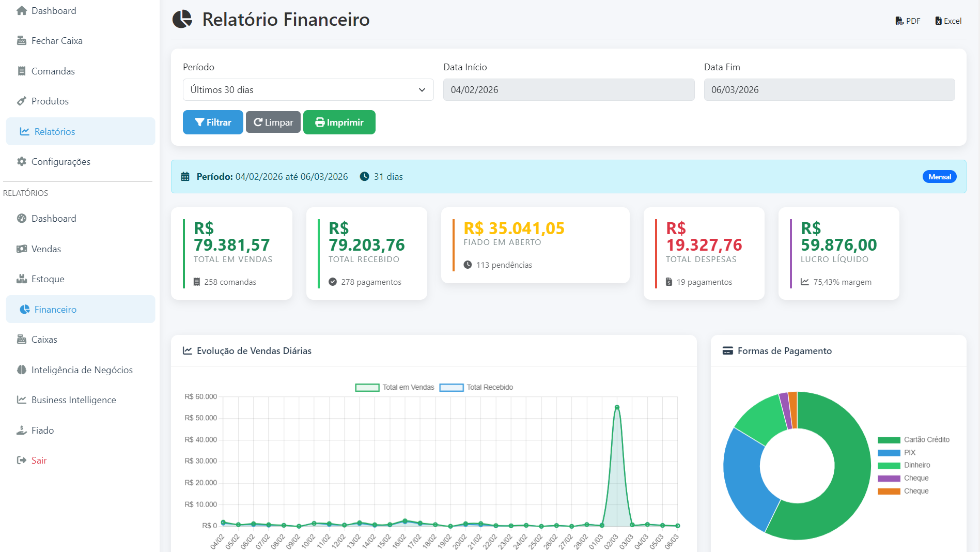
Task: Click the PIX blue legend swatch
Action: pyautogui.click(x=889, y=453)
